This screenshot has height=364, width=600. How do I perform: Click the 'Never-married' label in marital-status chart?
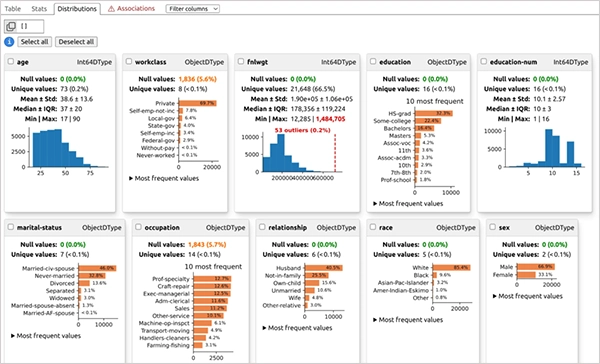coord(55,276)
